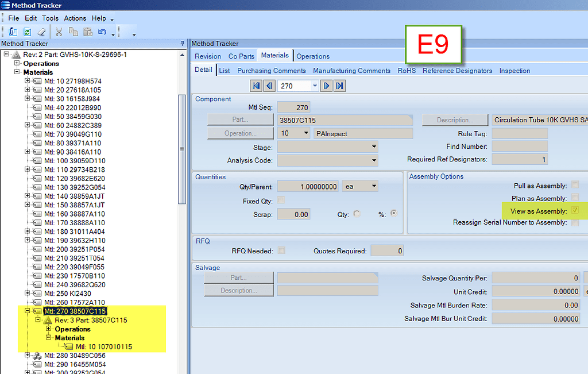588x374 pixels.
Task: Click the Paste toolbar icon
Action: click(x=88, y=32)
